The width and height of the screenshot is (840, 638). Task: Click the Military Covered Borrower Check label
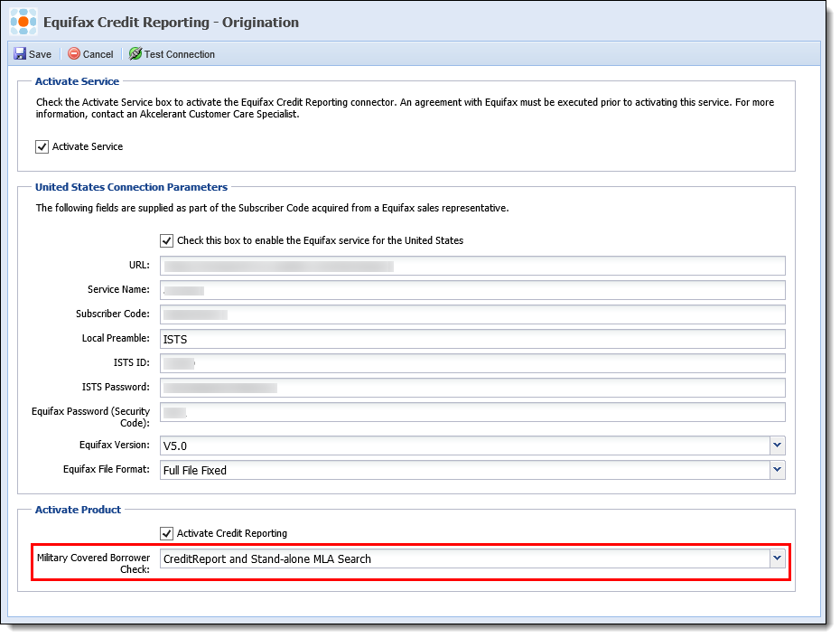point(93,564)
